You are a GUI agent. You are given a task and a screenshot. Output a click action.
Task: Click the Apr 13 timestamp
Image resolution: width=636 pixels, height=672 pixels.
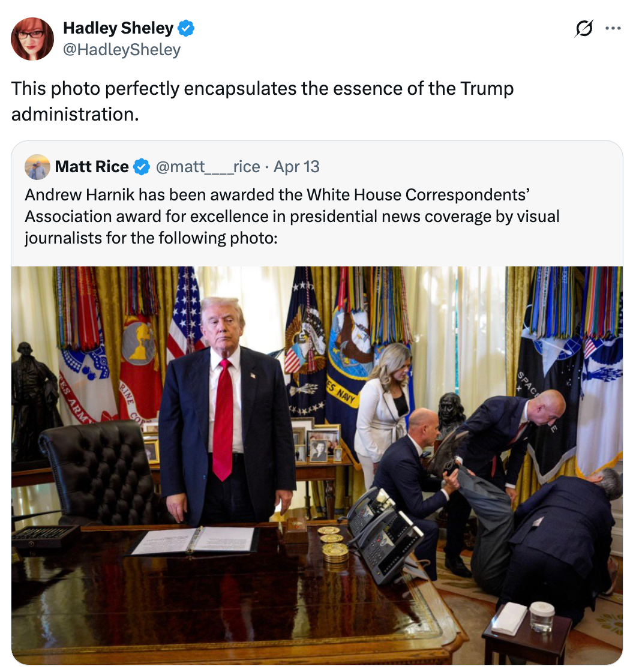click(296, 167)
